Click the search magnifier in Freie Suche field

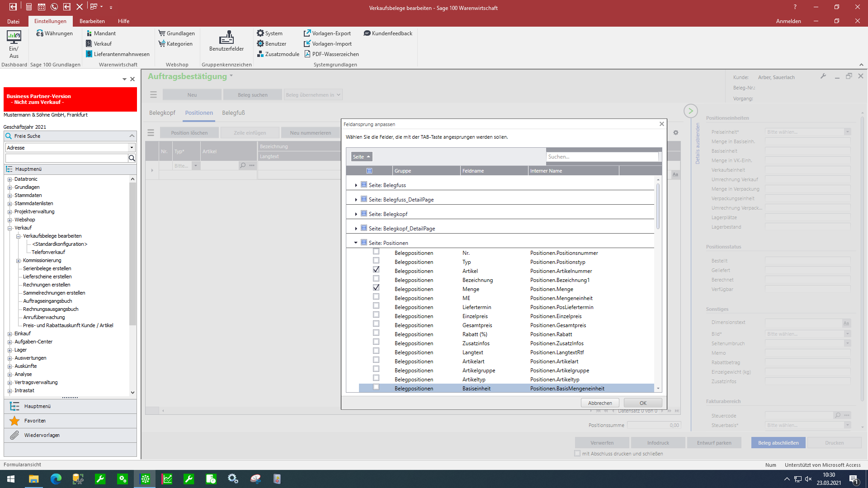tap(132, 158)
